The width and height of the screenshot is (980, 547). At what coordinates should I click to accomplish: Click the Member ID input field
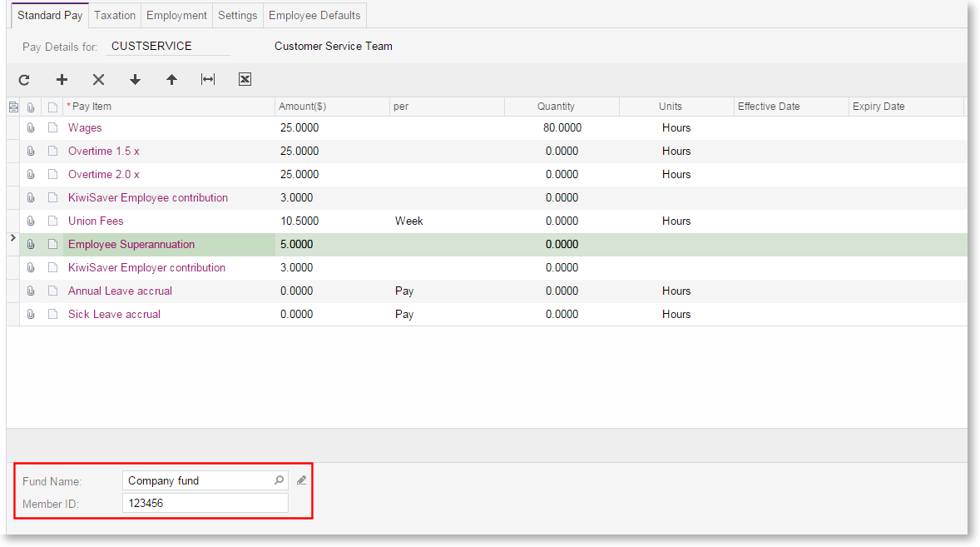[x=205, y=504]
